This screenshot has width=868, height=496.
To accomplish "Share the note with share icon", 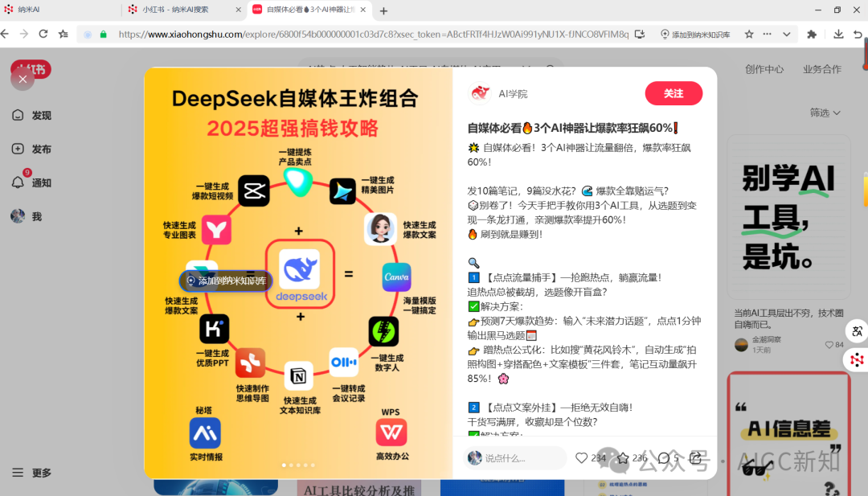I will click(x=696, y=457).
